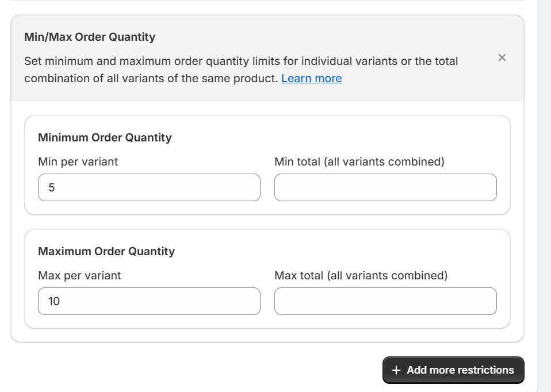Open the Learn more link
551x392 pixels.
click(311, 79)
